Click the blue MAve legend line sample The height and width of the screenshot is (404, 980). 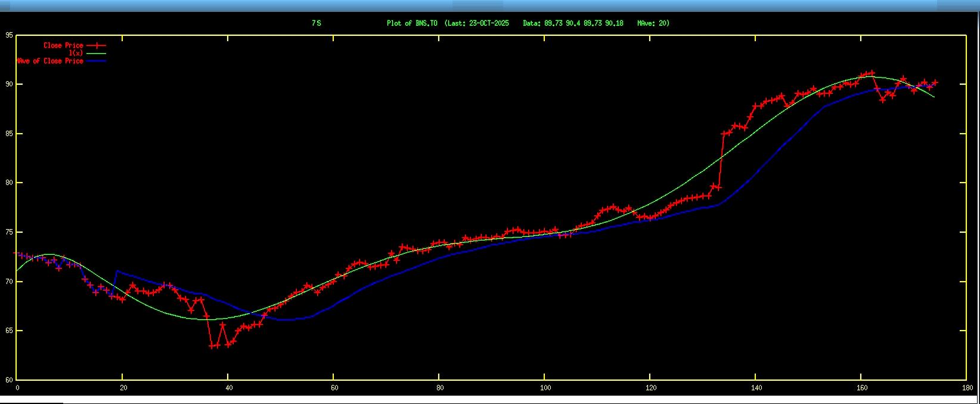click(x=96, y=61)
